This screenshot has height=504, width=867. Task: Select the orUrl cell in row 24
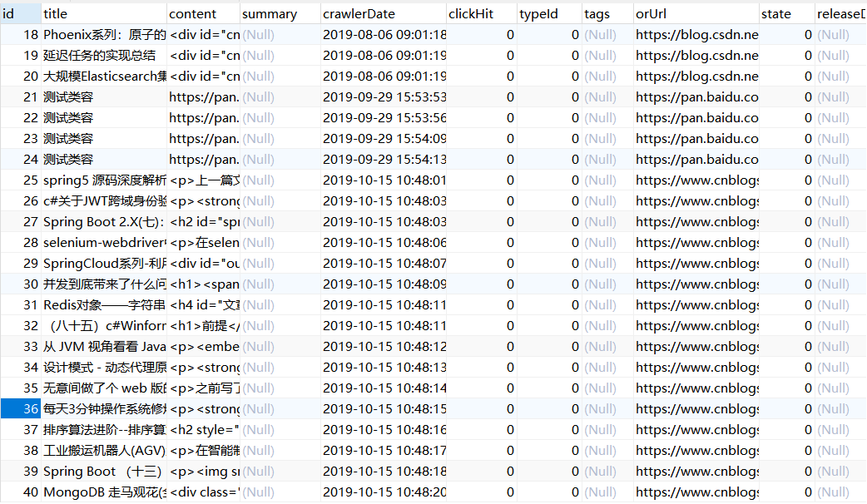[x=696, y=160]
